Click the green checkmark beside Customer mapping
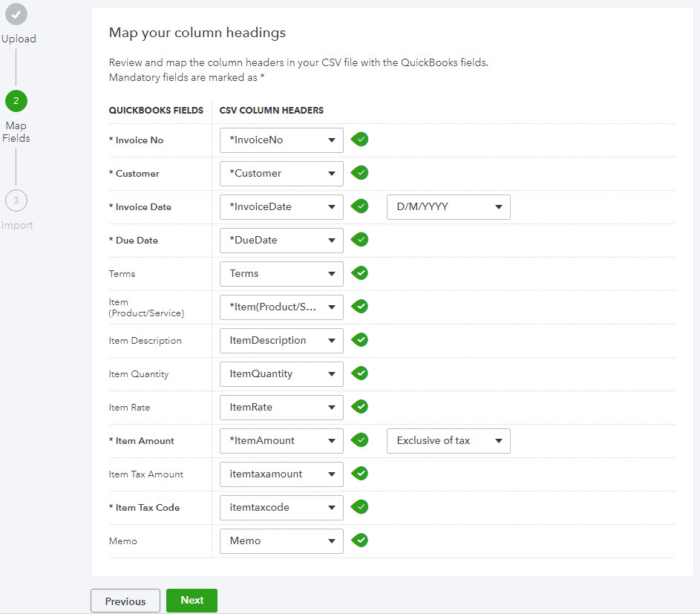 tap(360, 173)
